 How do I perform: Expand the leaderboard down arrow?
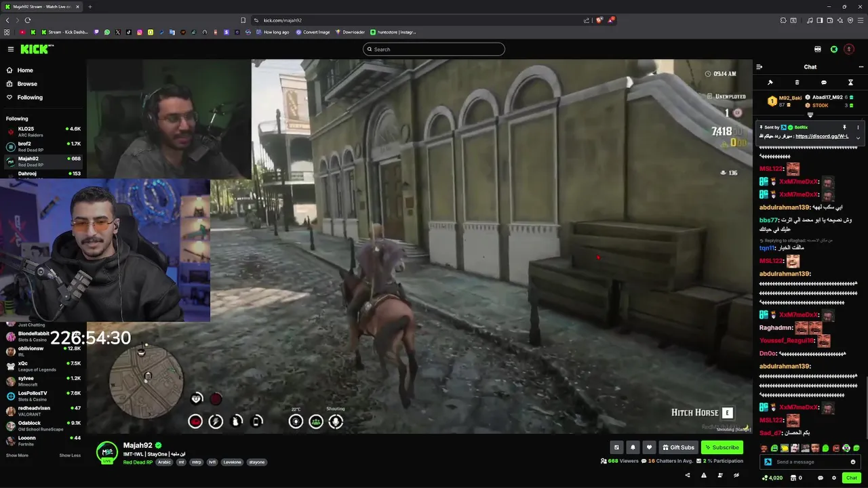click(x=810, y=115)
